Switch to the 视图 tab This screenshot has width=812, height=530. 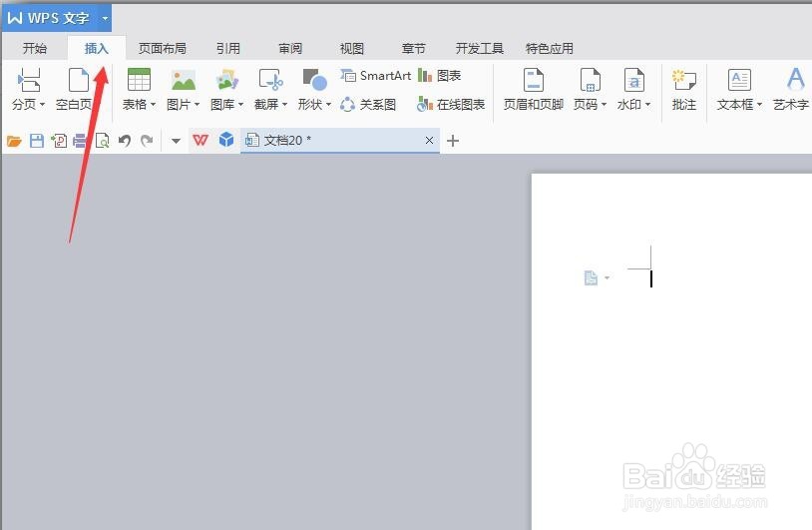(x=351, y=49)
